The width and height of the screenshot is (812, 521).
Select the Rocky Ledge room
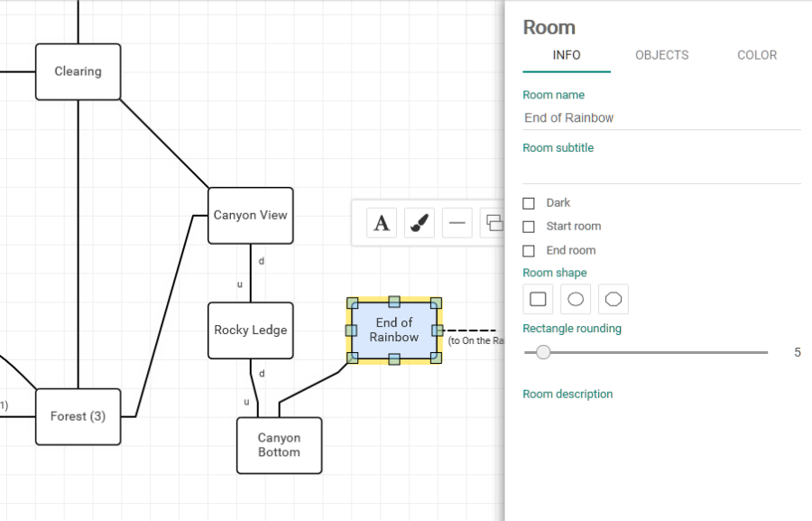pos(251,330)
